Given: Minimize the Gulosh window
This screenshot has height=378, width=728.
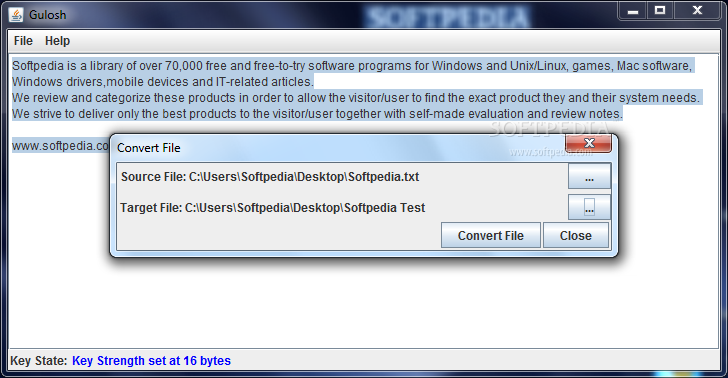Looking at the screenshot, I should [x=632, y=10].
